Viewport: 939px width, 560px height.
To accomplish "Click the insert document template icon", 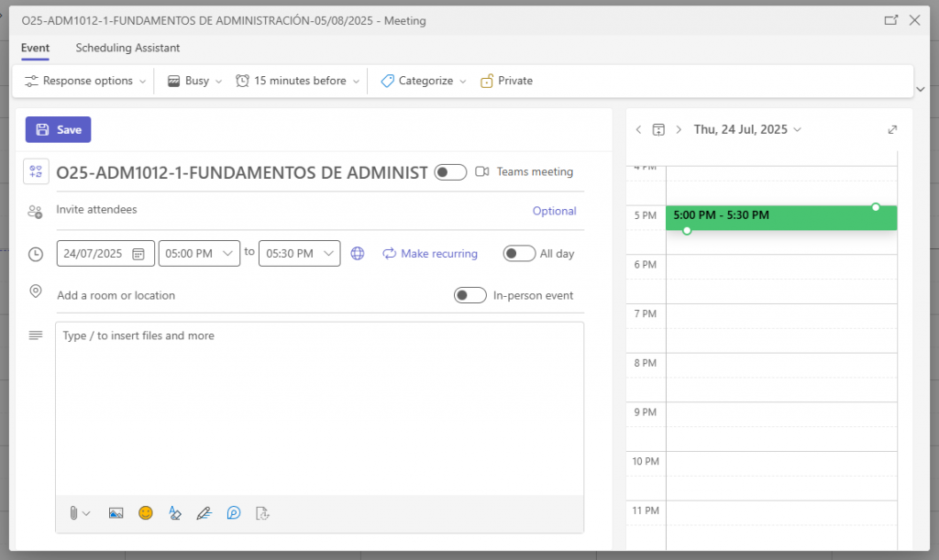I will 262,513.
